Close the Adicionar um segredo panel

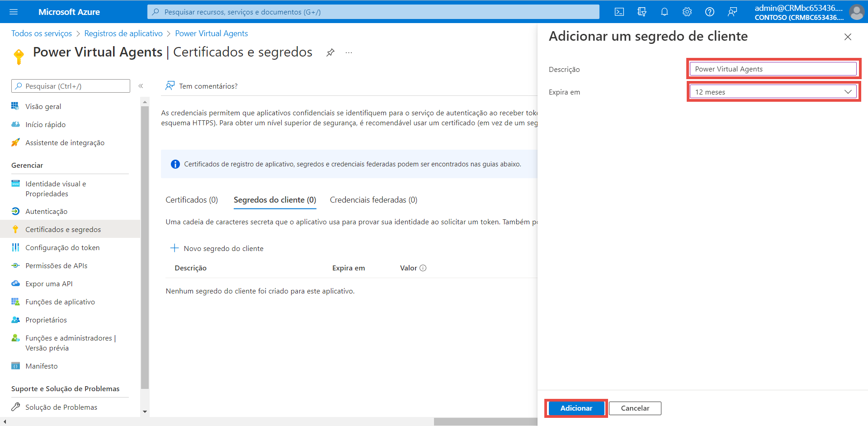[848, 37]
